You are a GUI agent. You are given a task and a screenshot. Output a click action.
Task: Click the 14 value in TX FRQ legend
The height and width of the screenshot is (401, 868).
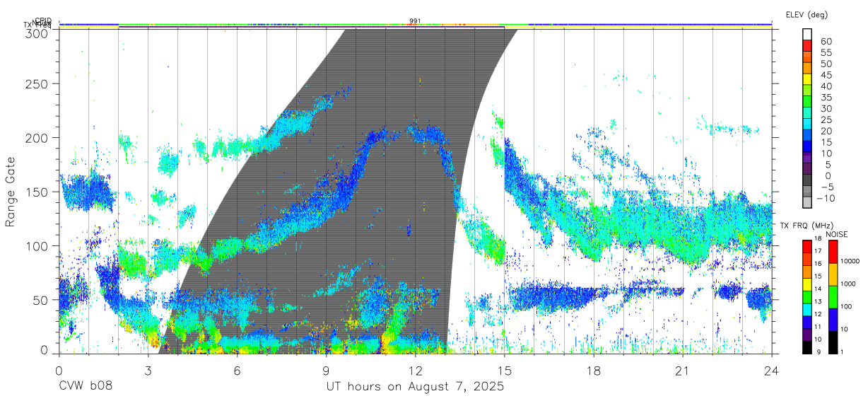(x=818, y=289)
